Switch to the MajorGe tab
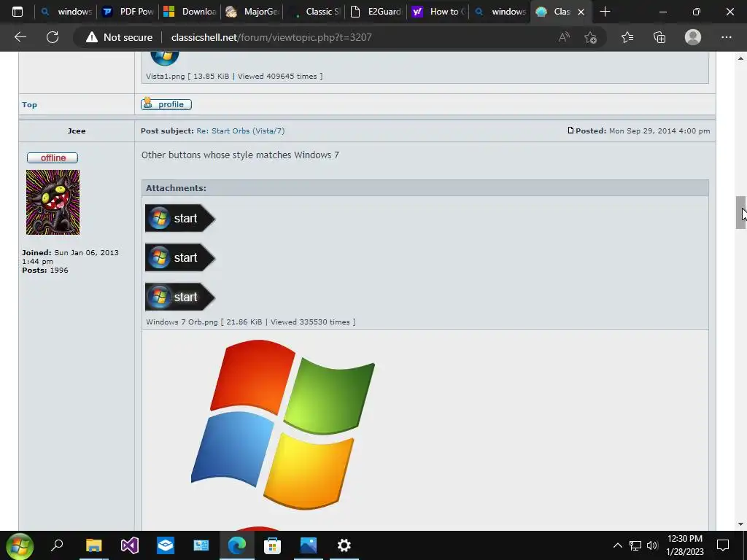Screen dimensions: 747x560 point(252,12)
